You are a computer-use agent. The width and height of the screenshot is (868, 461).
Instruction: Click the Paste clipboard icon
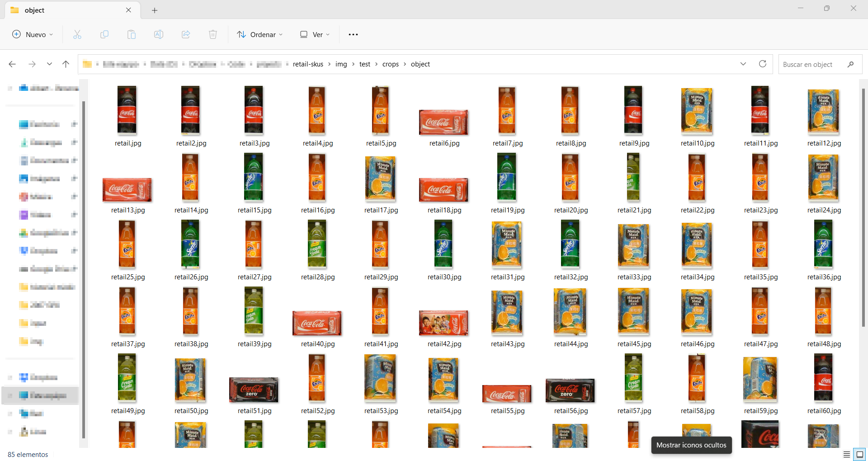pos(132,34)
